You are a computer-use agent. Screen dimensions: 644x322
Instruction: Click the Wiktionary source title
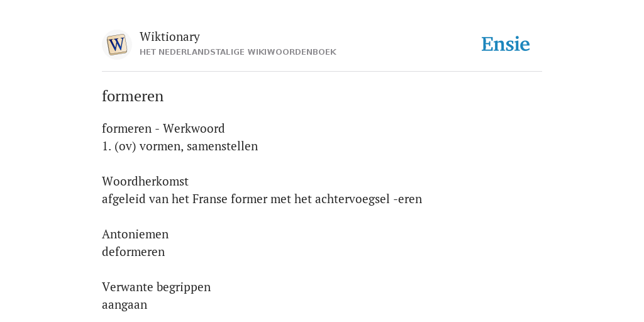[x=170, y=36]
